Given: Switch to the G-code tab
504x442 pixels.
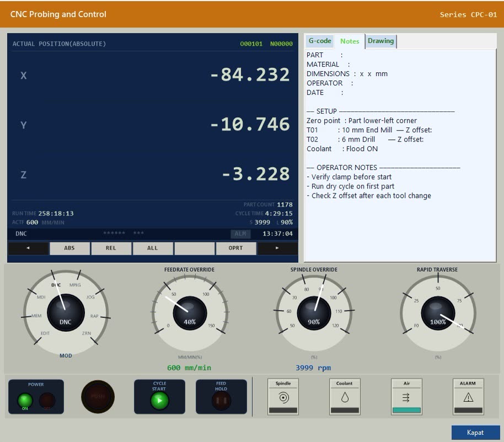Looking at the screenshot, I should coord(320,41).
